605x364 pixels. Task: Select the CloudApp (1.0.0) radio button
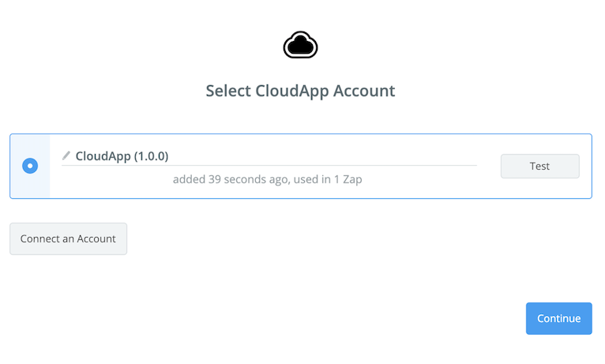pos(30,166)
